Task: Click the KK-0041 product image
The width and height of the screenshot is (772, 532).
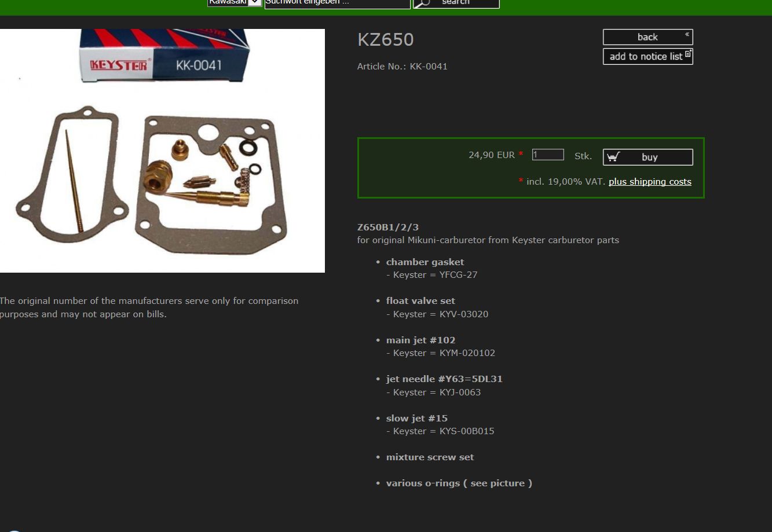Action: click(162, 151)
